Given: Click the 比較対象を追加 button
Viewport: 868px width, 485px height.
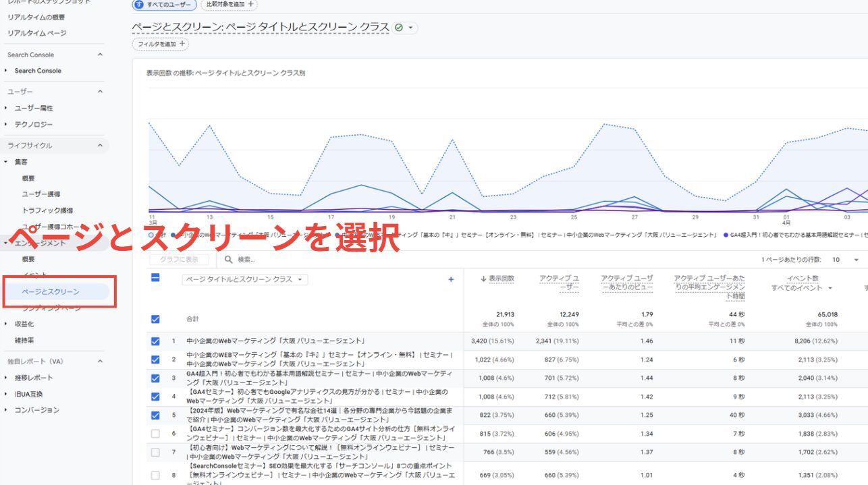Looking at the screenshot, I should pos(229,5).
